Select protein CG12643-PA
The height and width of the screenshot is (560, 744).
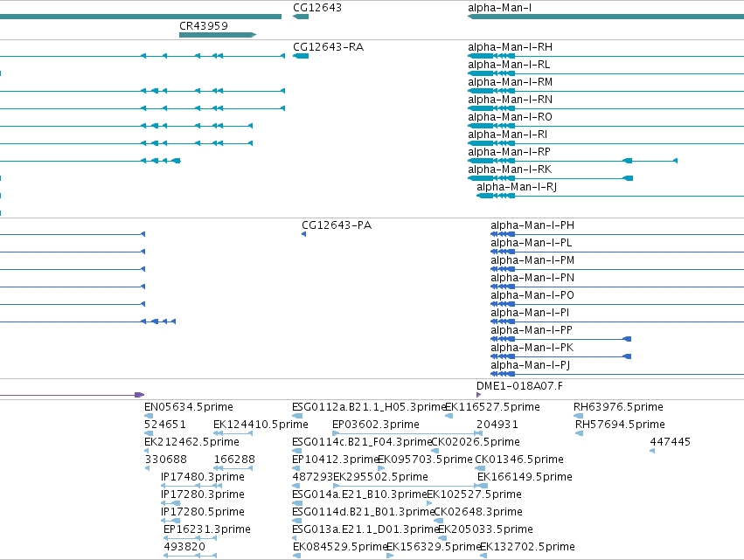coord(337,225)
